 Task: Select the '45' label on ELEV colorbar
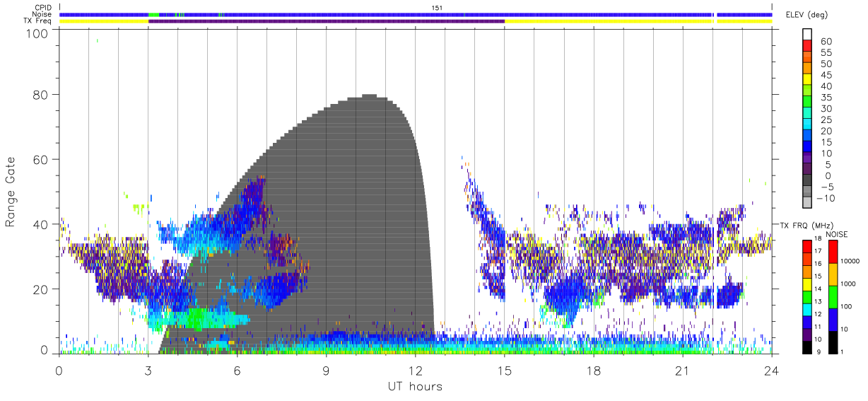pos(826,75)
